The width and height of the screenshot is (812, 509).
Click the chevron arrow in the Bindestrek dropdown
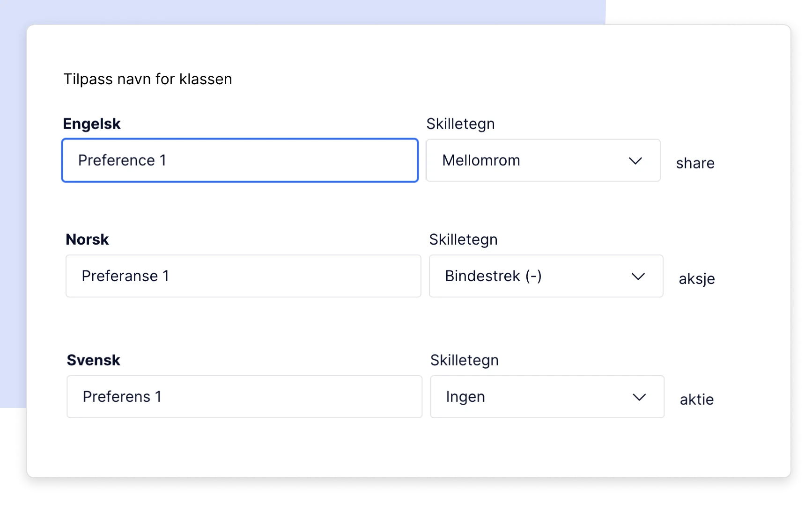(638, 276)
